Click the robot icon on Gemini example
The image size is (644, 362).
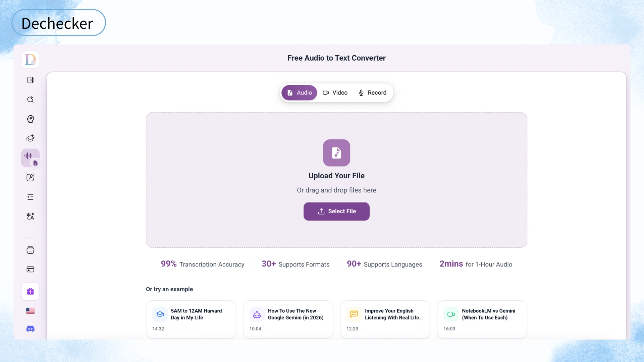point(257,314)
